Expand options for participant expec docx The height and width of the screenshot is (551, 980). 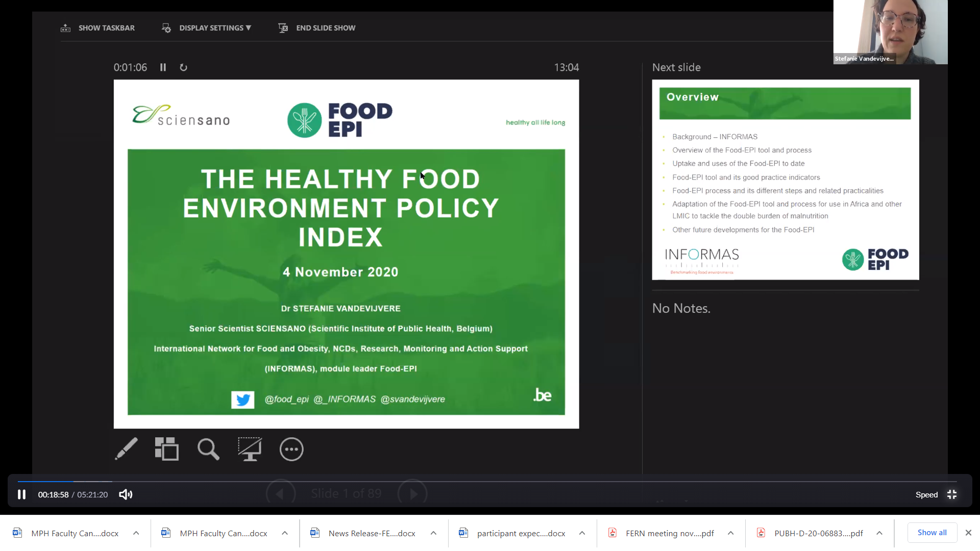(582, 533)
